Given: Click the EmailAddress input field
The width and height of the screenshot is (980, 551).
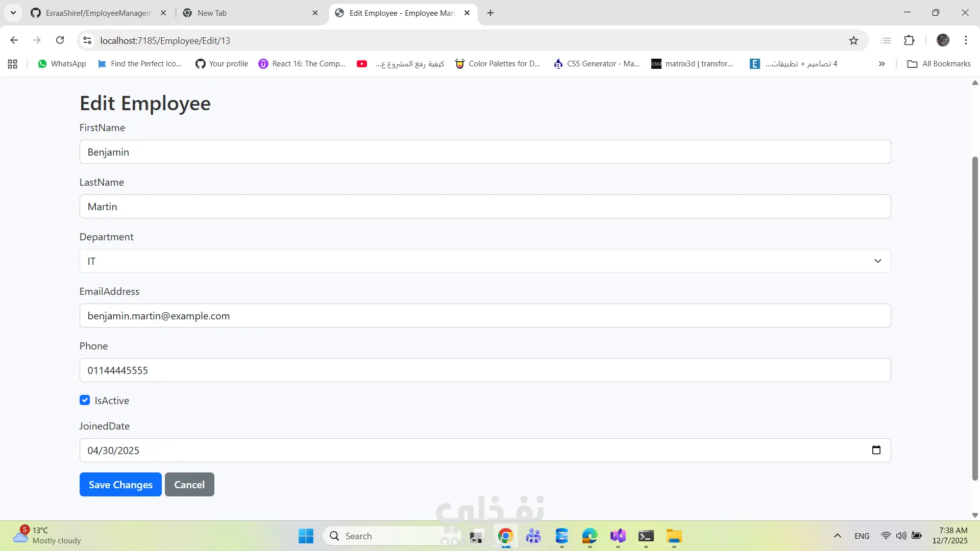Looking at the screenshot, I should point(485,316).
